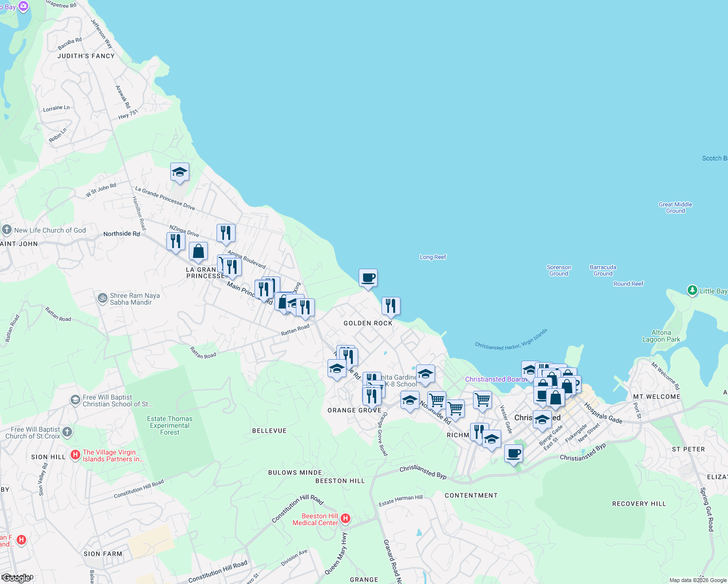Screen dimensions: 728x584
Task: Click the Free Will Baptist Christian School icon
Action: [x=75, y=400]
